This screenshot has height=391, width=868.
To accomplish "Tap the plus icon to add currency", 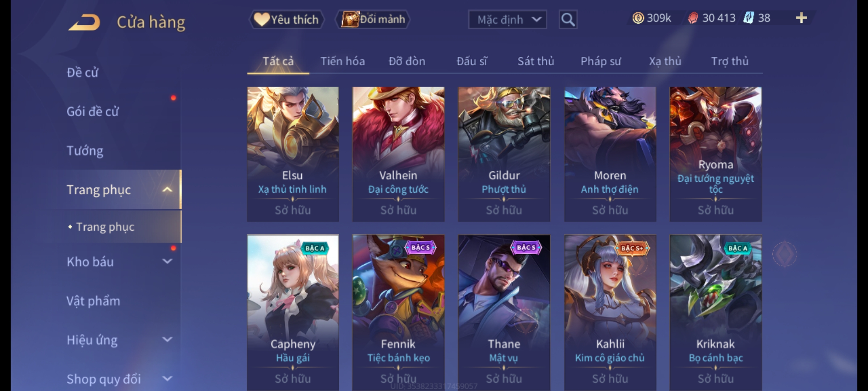I will pos(801,18).
